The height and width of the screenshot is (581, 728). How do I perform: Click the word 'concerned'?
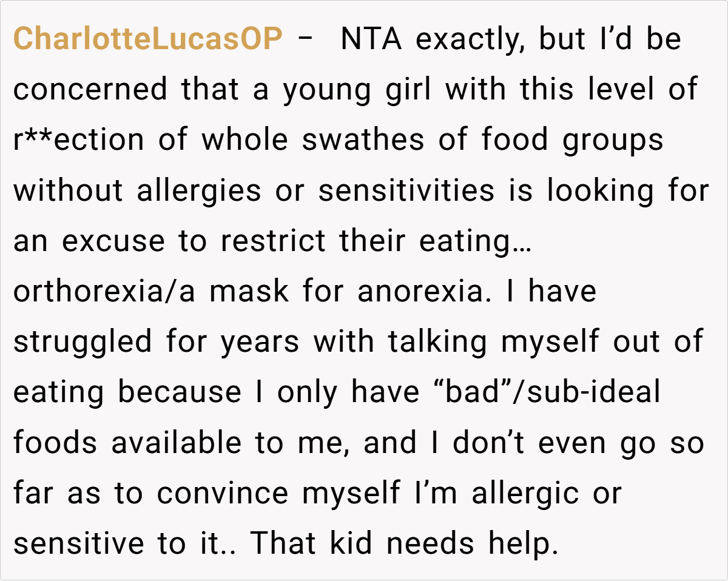tap(90, 90)
